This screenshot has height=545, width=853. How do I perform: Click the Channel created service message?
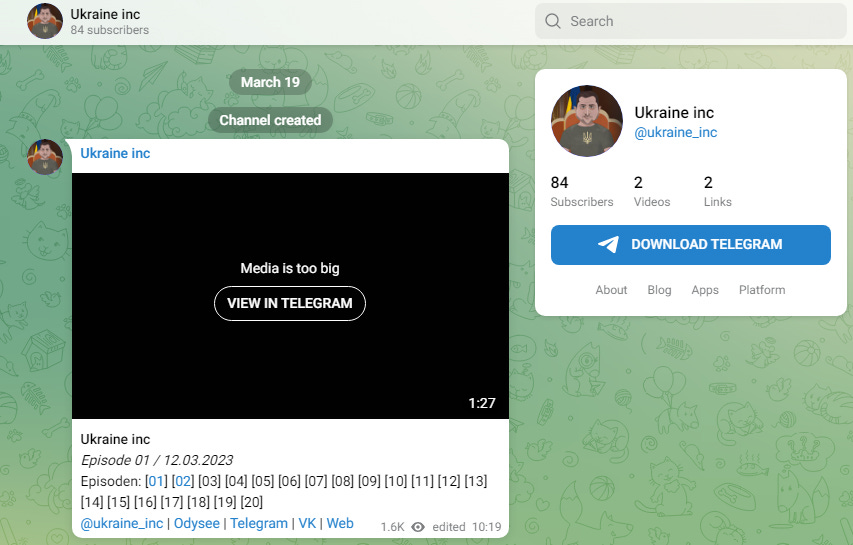tap(270, 120)
